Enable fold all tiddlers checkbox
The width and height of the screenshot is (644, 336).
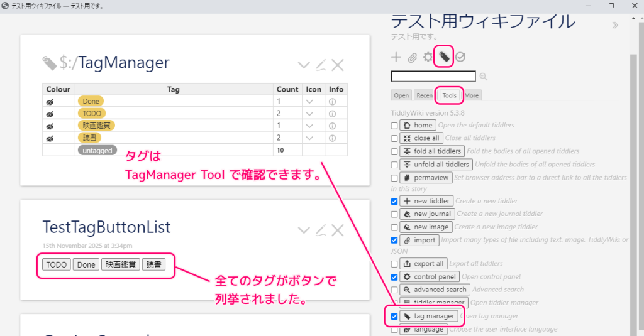394,152
